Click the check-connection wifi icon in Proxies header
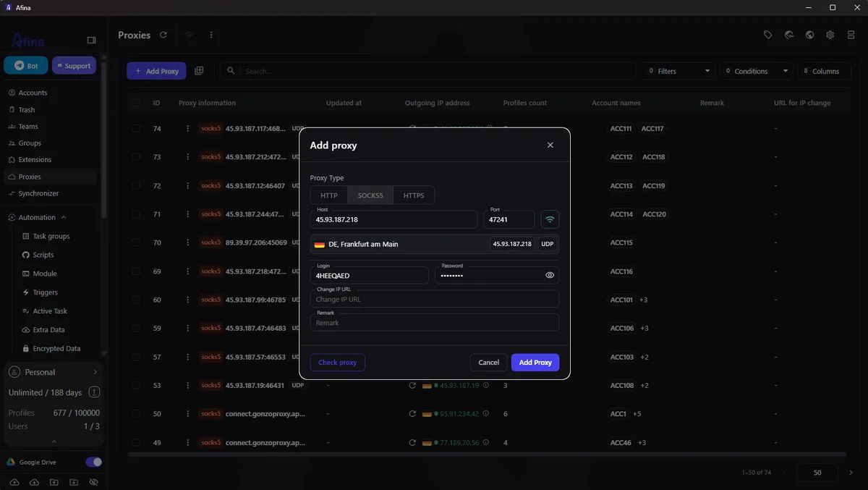The image size is (868, 490). pyautogui.click(x=190, y=35)
